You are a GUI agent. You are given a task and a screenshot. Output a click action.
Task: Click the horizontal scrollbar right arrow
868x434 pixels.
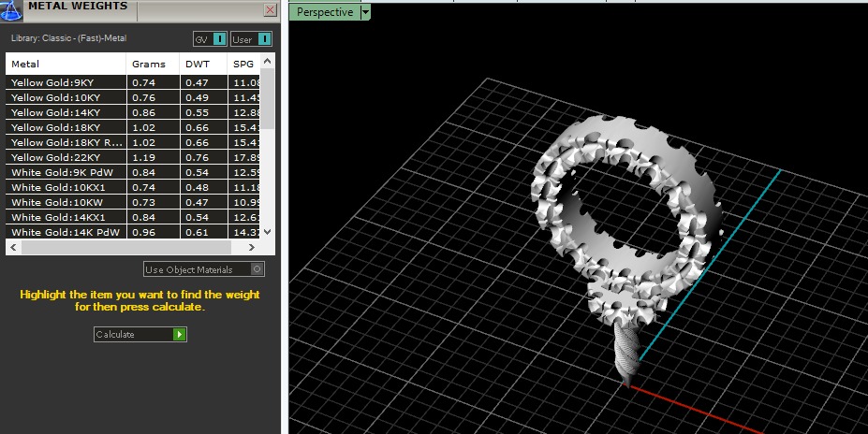pyautogui.click(x=251, y=247)
